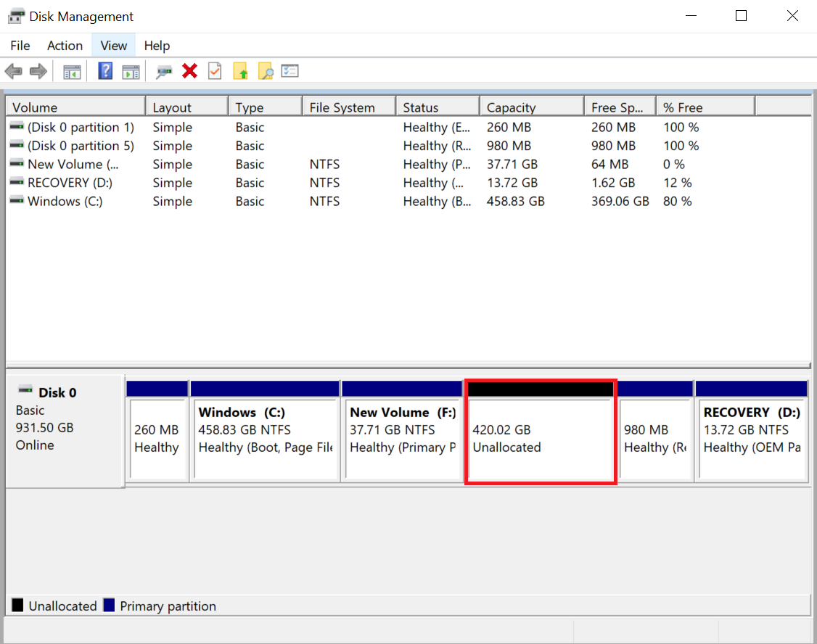Open Help via the question mark icon
The width and height of the screenshot is (817, 644).
coord(105,70)
